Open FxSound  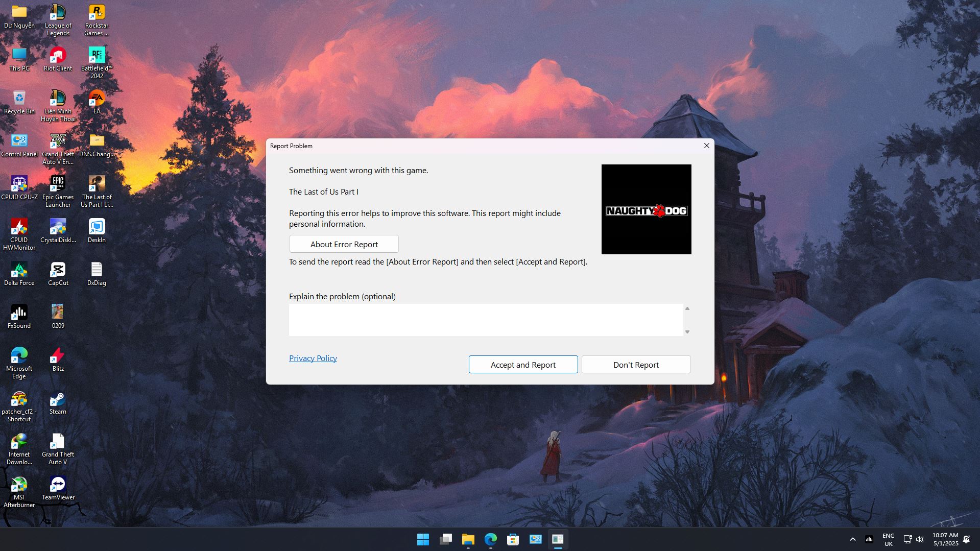point(19,313)
